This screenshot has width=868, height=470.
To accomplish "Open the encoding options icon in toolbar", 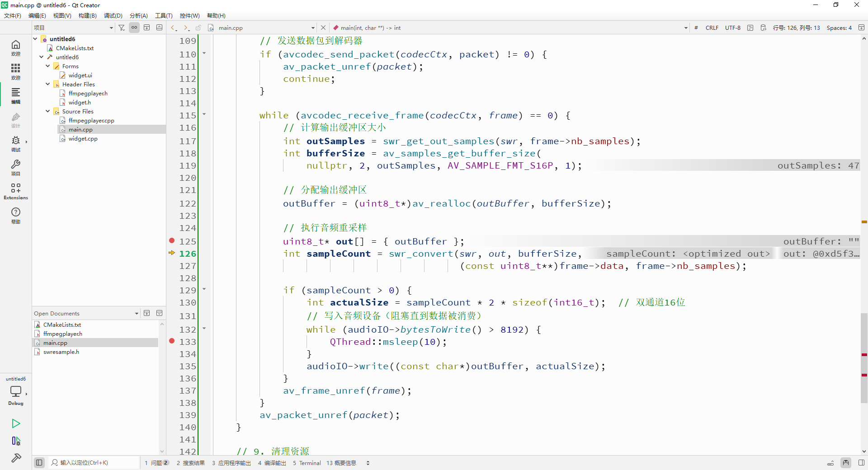I will [763, 28].
